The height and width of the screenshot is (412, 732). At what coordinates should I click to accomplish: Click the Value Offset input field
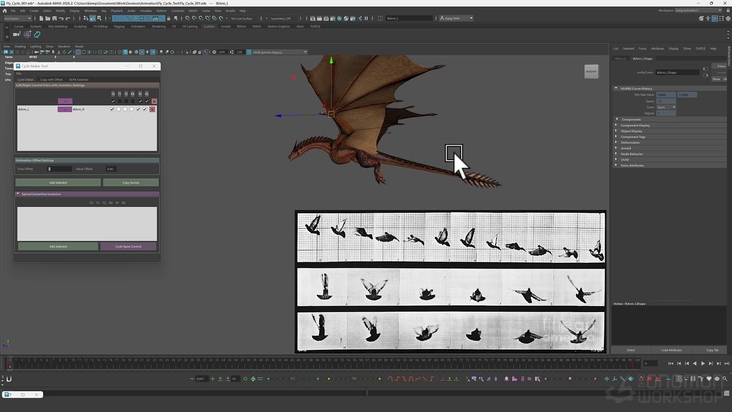click(x=111, y=169)
